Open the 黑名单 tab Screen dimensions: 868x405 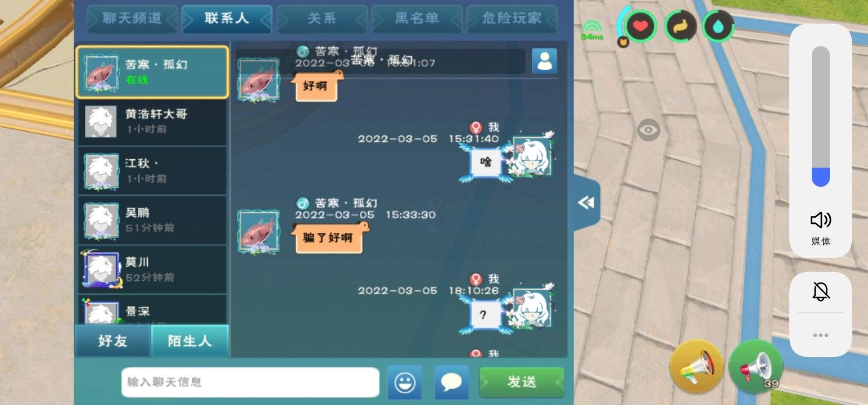click(x=417, y=19)
